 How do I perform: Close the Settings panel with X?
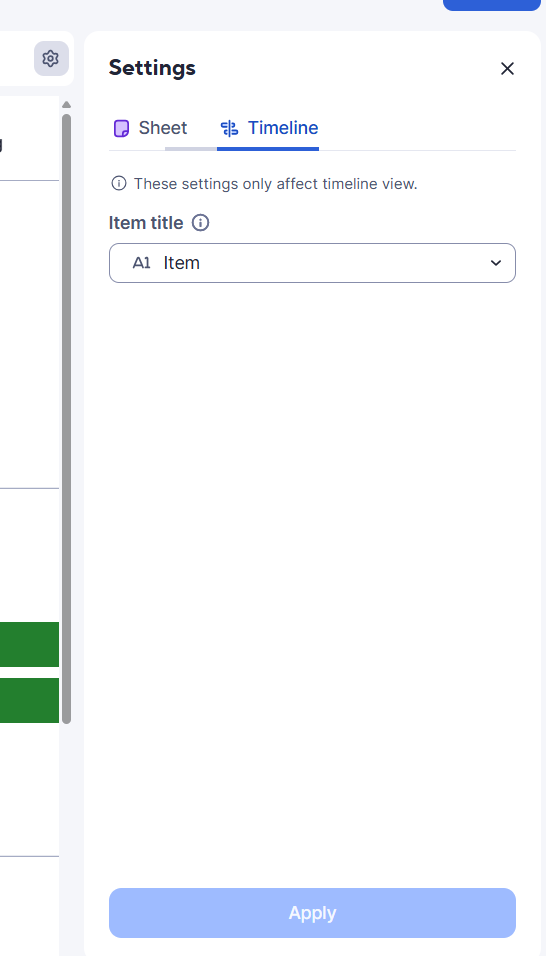(x=507, y=68)
